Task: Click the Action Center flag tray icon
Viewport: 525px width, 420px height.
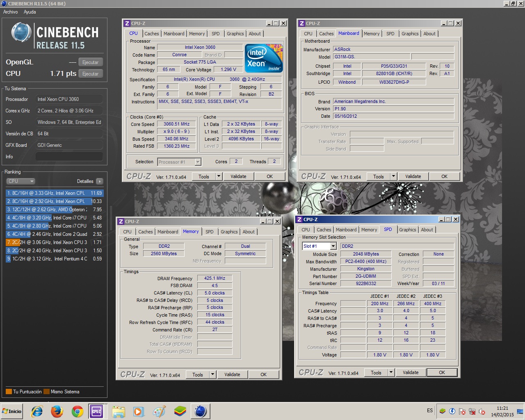Action: coord(462,411)
